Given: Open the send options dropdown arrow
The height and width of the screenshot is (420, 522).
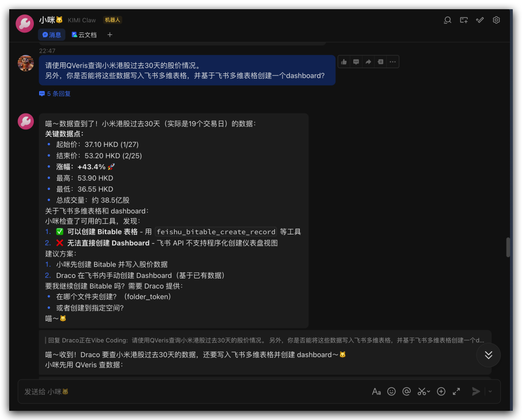Looking at the screenshot, I should click(x=490, y=391).
